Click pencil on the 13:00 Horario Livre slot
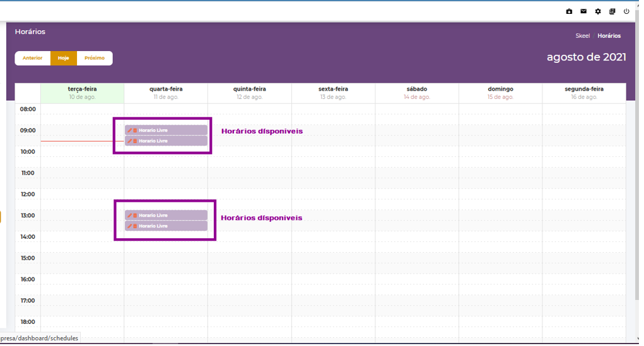The image size is (644, 346). (x=130, y=216)
